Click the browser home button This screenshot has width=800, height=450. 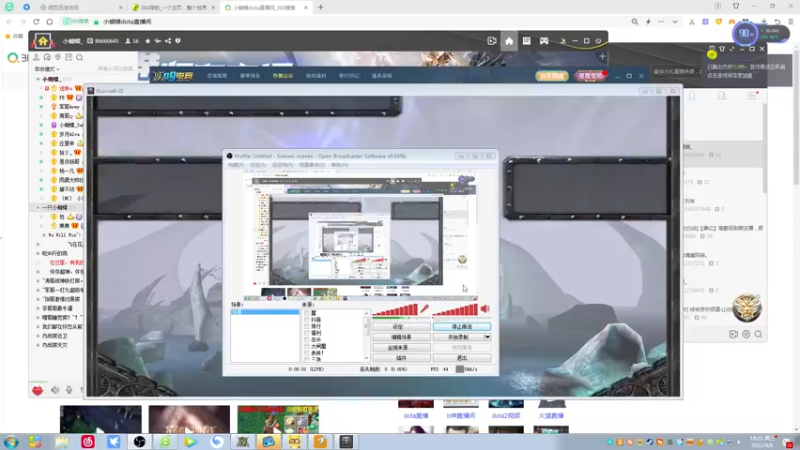(49, 21)
